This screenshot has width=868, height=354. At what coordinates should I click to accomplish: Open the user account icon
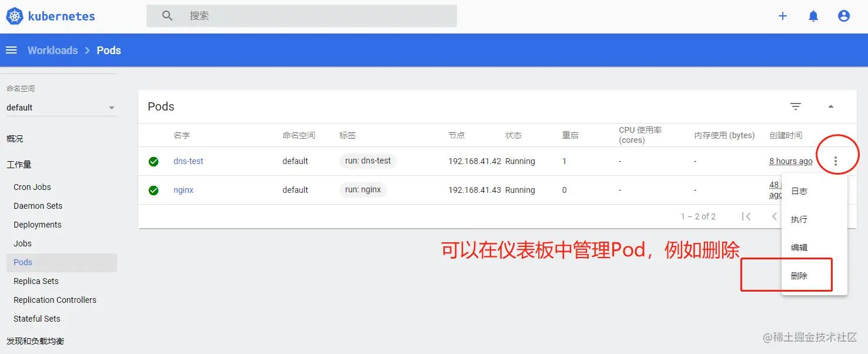[x=844, y=16]
